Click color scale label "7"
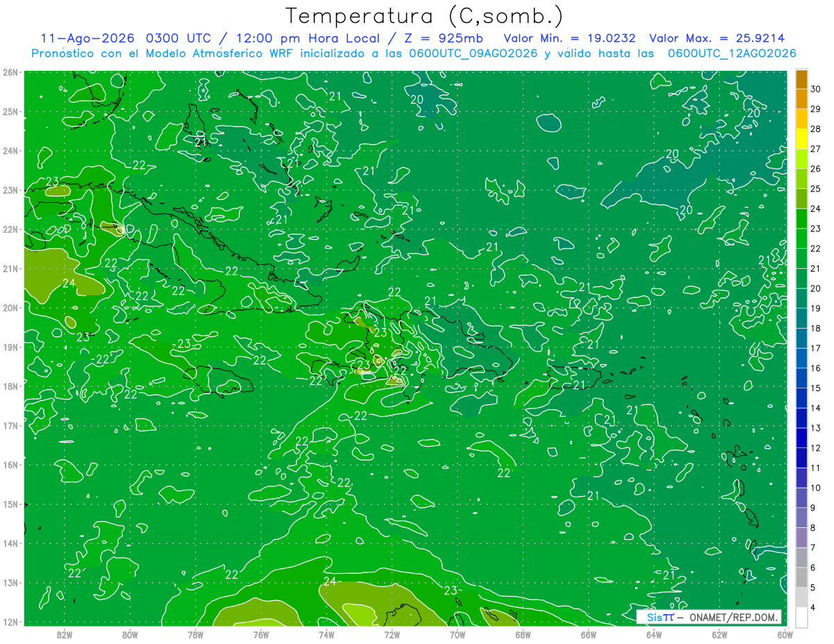The width and height of the screenshot is (834, 644). tap(812, 547)
